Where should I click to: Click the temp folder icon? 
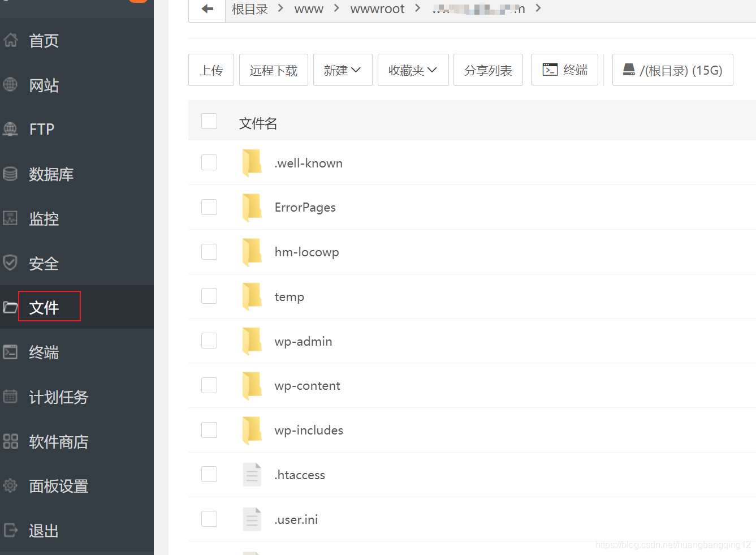coord(252,296)
